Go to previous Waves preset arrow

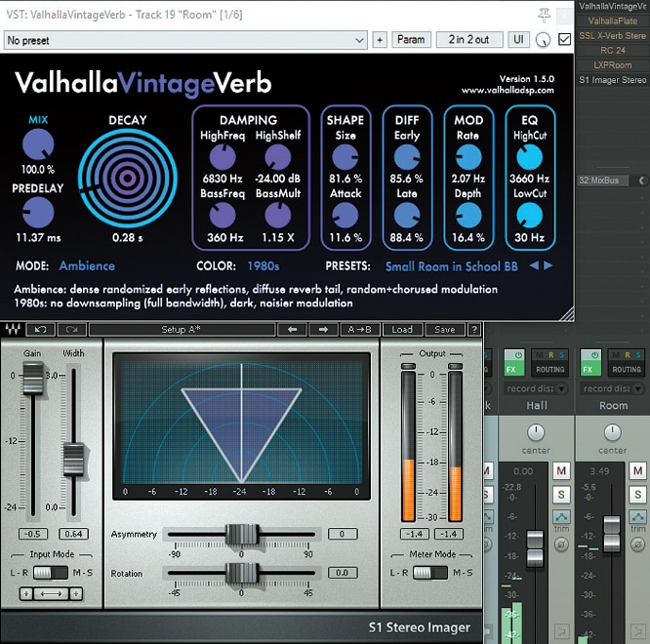pyautogui.click(x=292, y=330)
